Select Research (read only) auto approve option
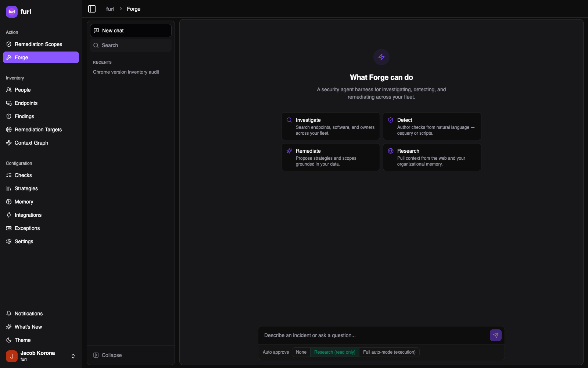 335,352
